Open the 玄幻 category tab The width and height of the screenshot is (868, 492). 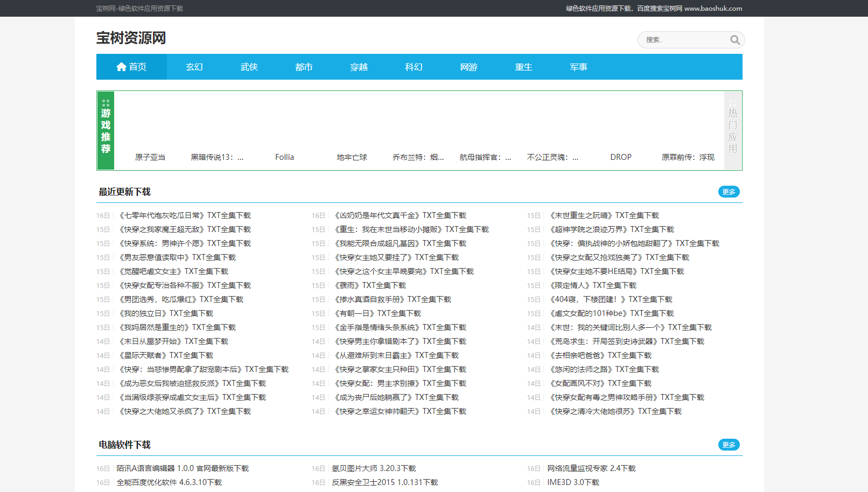click(x=194, y=67)
